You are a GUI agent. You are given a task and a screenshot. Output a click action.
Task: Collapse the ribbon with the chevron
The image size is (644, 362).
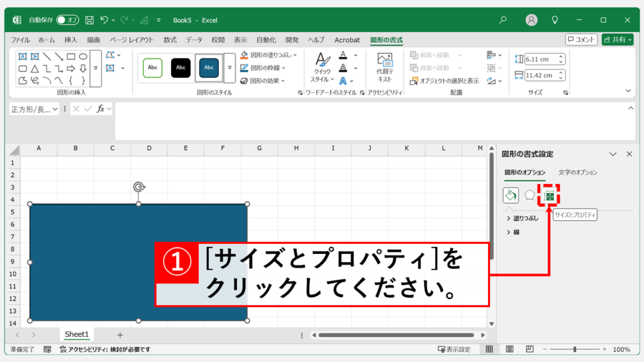pos(627,90)
